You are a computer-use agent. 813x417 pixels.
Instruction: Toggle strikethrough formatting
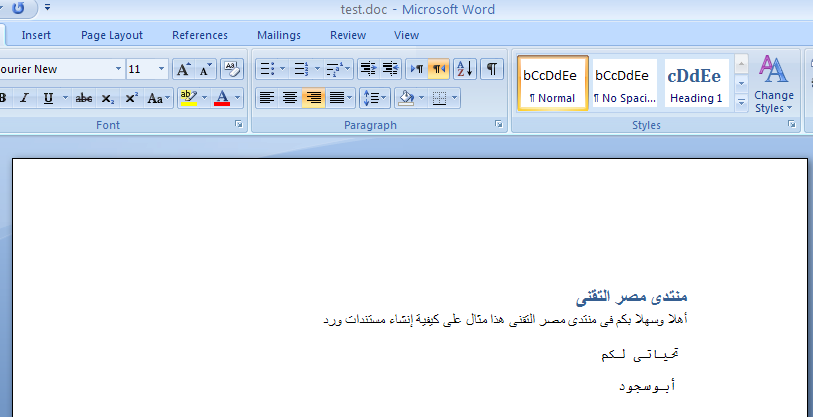pyautogui.click(x=84, y=98)
